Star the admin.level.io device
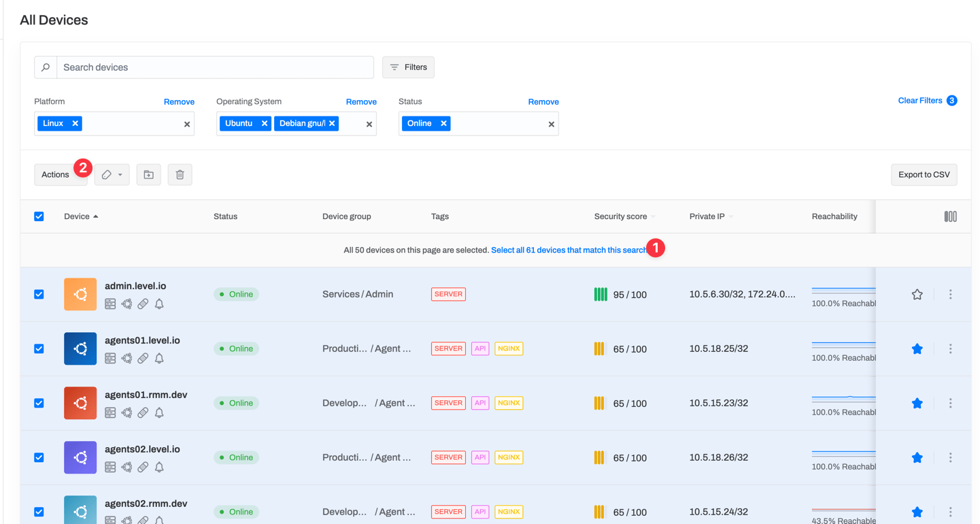The height and width of the screenshot is (524, 980). 917,295
